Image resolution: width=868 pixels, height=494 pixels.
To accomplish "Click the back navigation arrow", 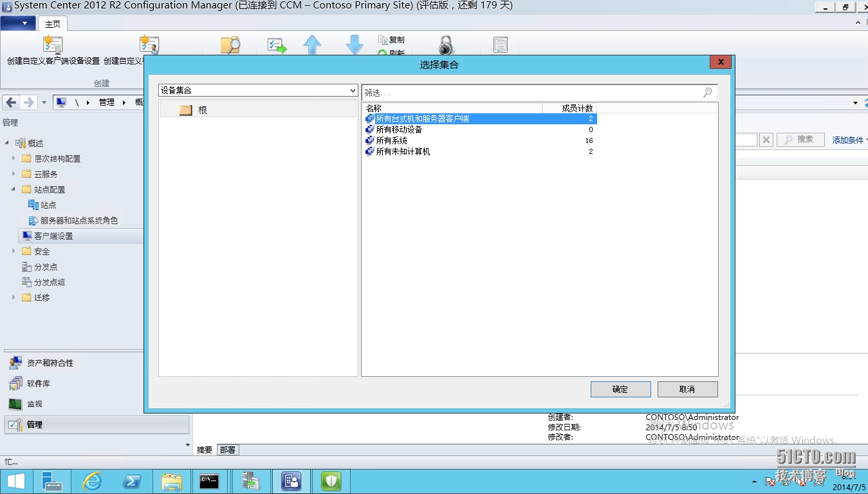I will (11, 102).
